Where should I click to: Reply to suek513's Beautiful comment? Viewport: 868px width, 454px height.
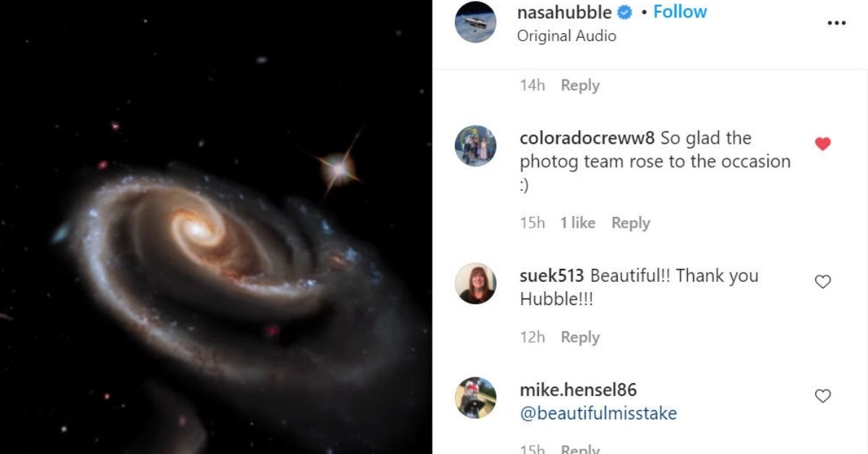pyautogui.click(x=580, y=338)
